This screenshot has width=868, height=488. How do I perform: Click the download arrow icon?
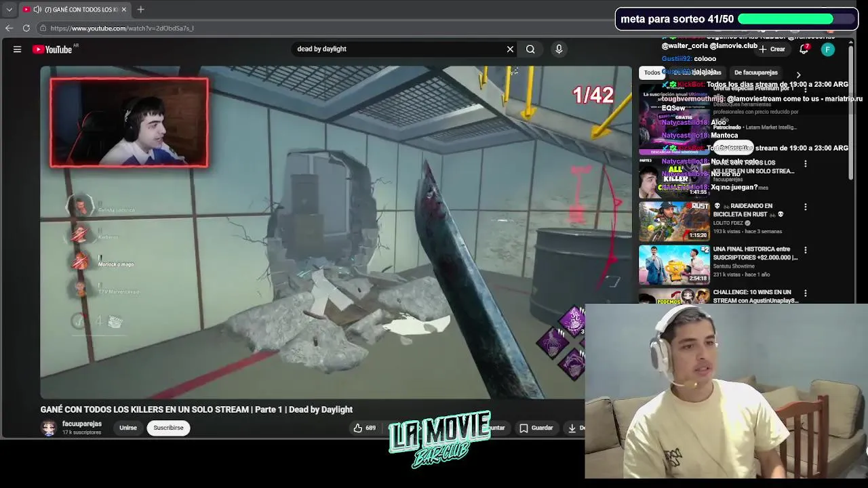point(572,428)
